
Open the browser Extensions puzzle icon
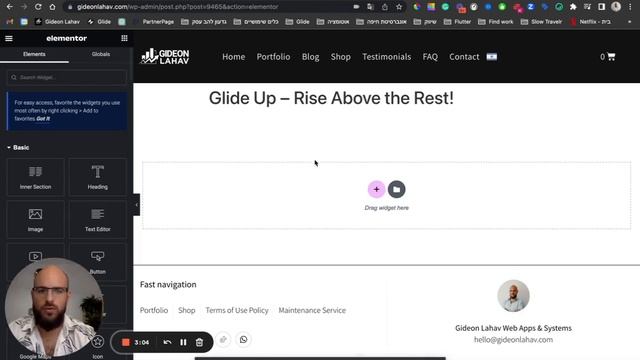[573, 7]
